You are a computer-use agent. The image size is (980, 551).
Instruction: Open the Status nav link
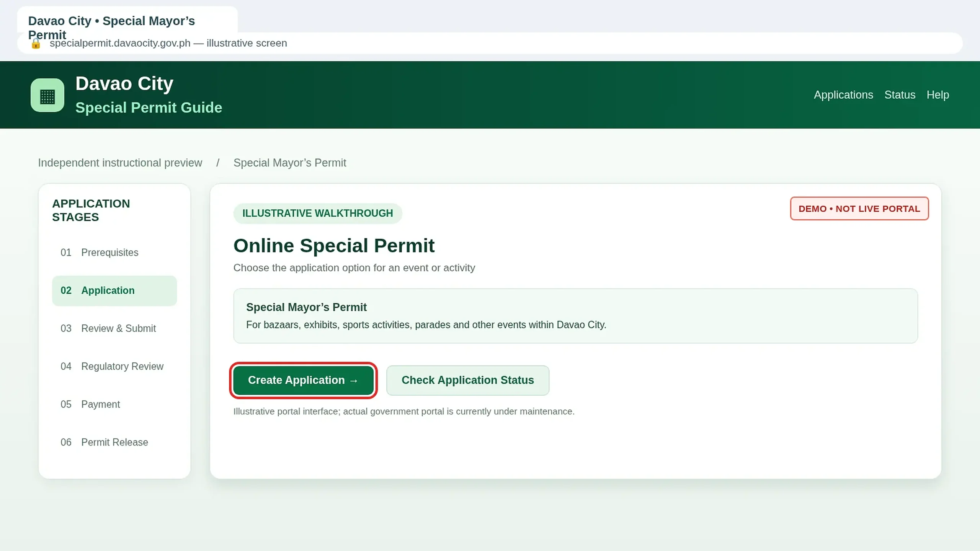coord(900,95)
